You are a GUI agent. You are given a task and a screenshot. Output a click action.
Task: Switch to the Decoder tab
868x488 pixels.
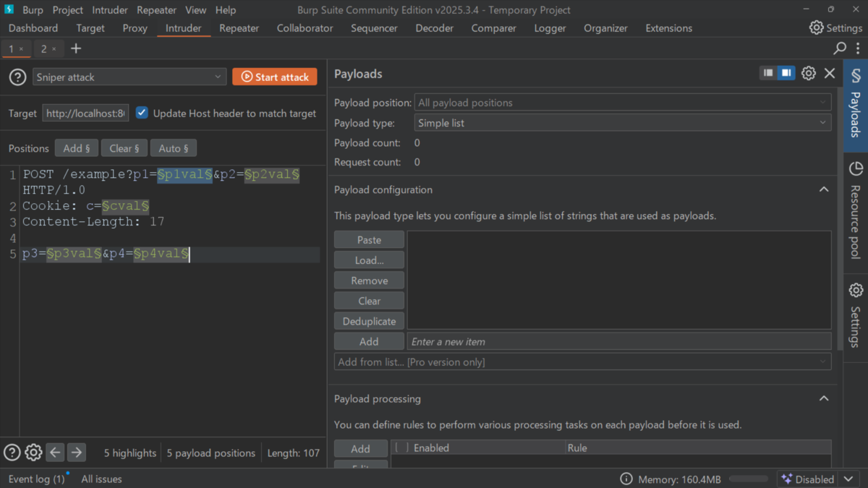tap(435, 28)
